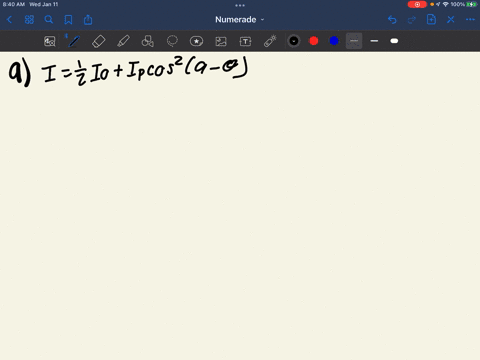The height and width of the screenshot is (360, 480).
Task: Select the Eraser tool
Action: point(99,41)
